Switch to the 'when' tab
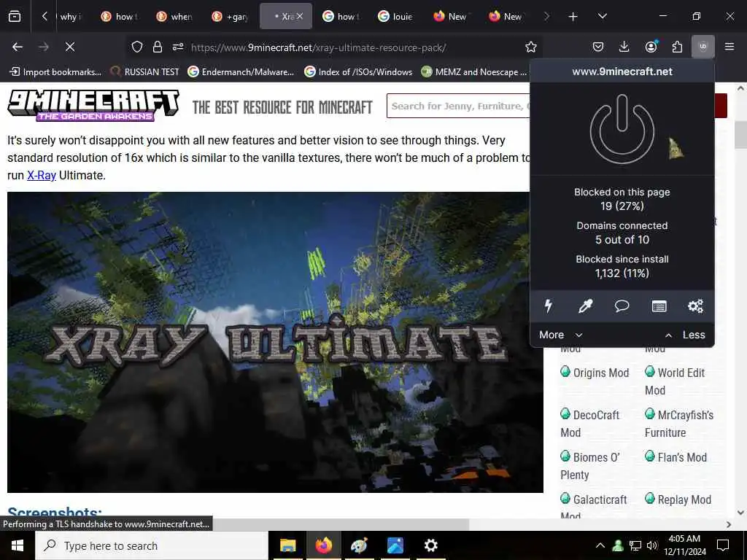The image size is (747, 560). coord(175,16)
